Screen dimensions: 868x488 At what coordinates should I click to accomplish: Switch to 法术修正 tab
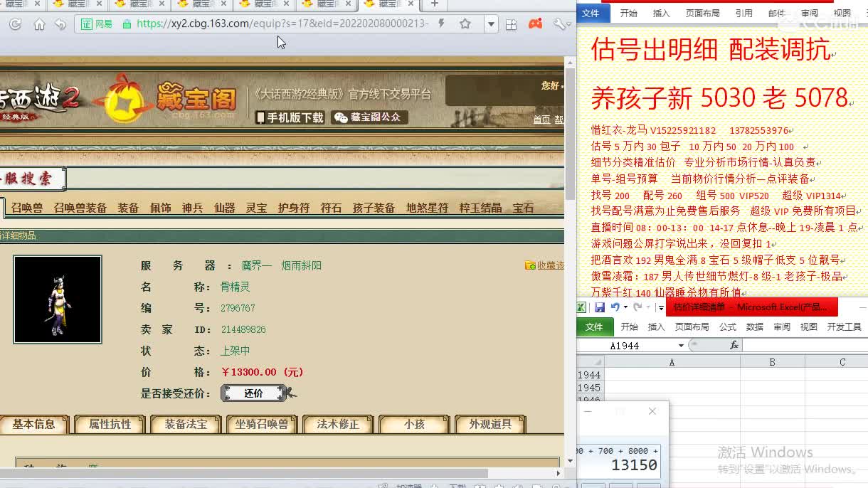[338, 424]
